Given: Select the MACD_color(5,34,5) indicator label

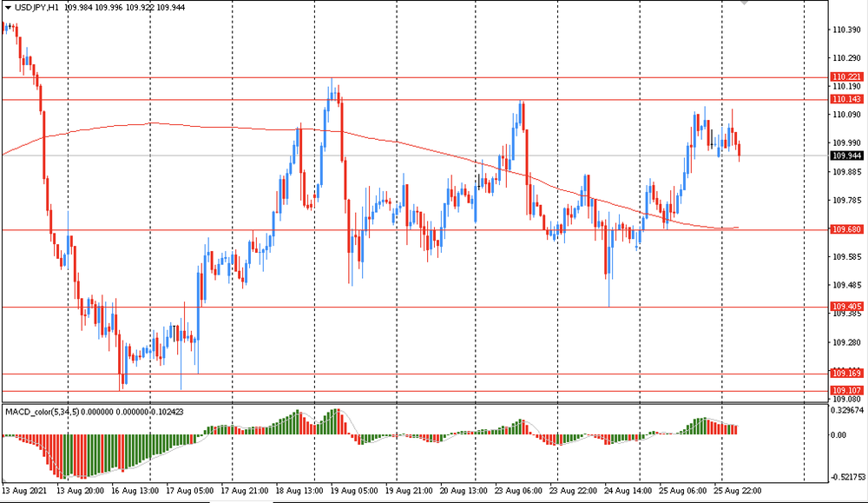Looking at the screenshot, I should coord(42,412).
